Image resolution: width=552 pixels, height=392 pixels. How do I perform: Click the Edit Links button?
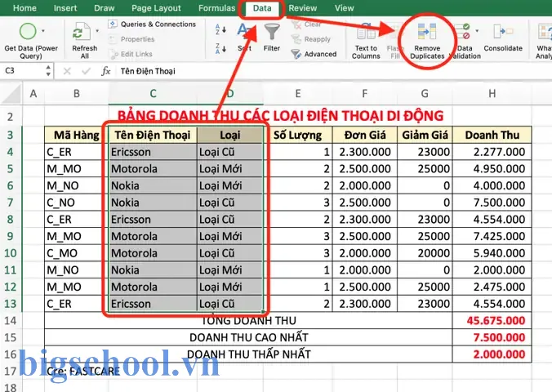pos(131,54)
